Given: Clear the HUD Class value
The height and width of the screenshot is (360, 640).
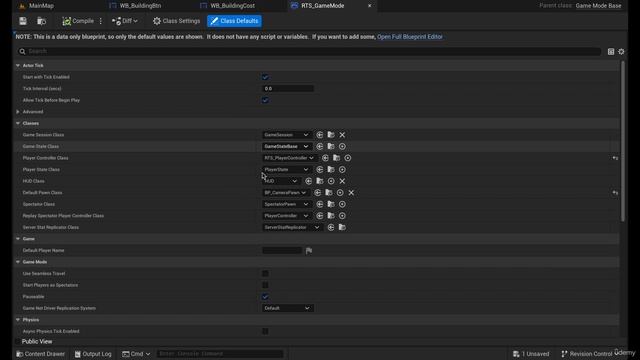Looking at the screenshot, I should 342,181.
